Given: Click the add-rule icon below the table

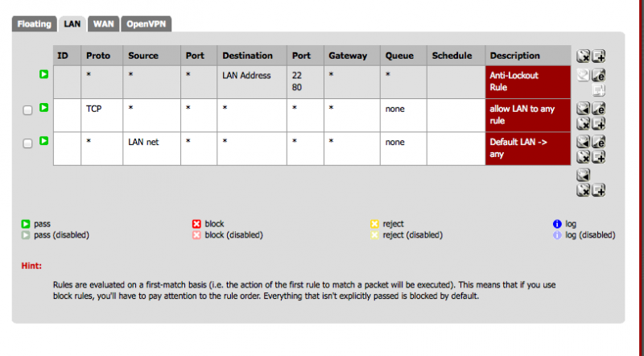Looking at the screenshot, I should pyautogui.click(x=598, y=190).
